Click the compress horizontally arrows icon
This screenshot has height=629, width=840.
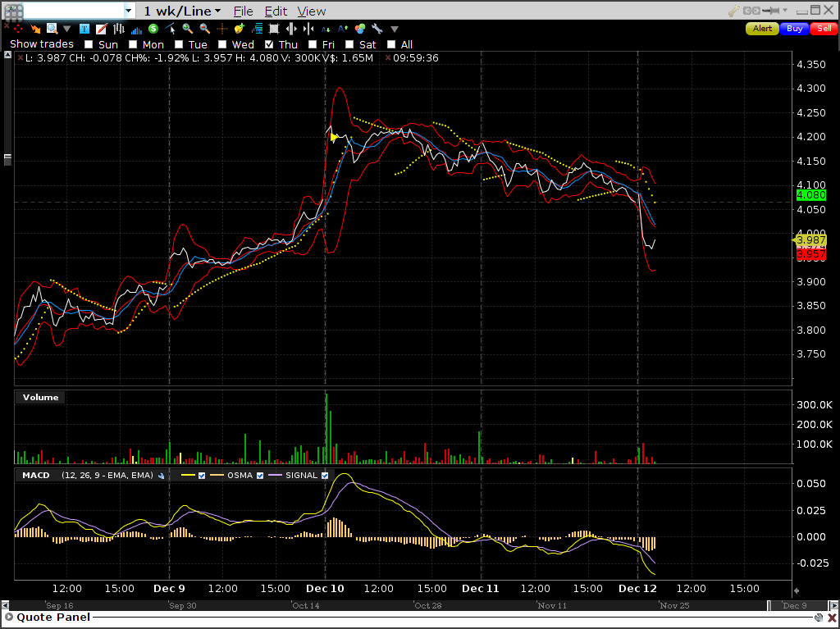click(x=308, y=29)
